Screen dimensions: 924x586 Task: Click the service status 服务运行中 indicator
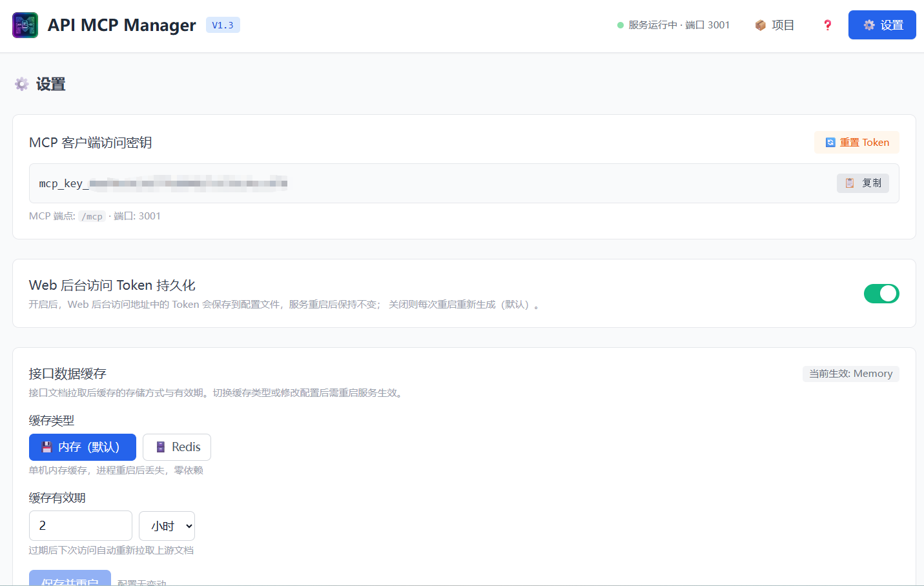673,25
